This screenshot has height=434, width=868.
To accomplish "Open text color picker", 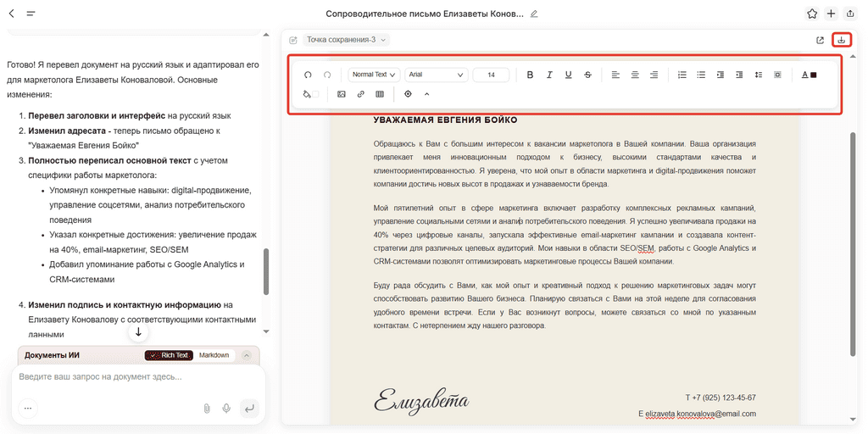I will pos(809,75).
